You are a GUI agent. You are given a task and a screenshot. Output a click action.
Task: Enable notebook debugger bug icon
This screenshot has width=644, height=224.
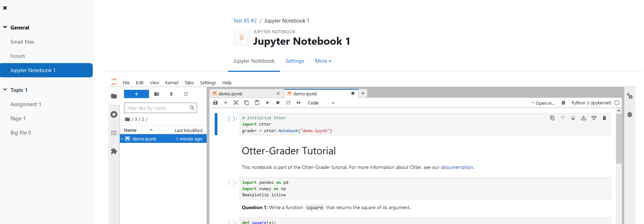click(x=563, y=103)
